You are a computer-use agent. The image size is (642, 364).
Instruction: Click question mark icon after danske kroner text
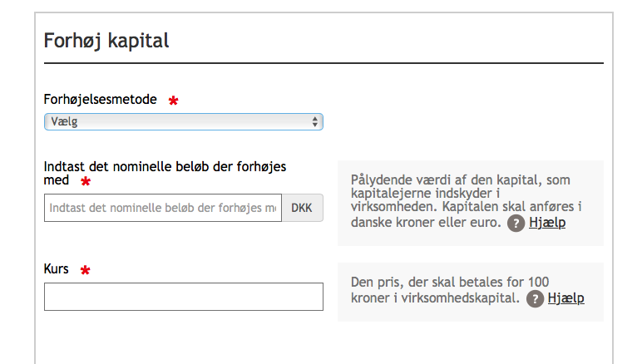click(x=516, y=224)
